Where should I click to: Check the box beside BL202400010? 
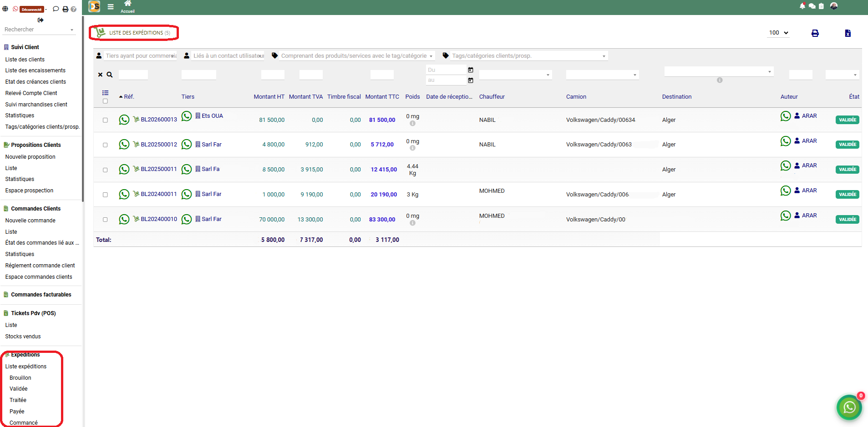tap(105, 220)
